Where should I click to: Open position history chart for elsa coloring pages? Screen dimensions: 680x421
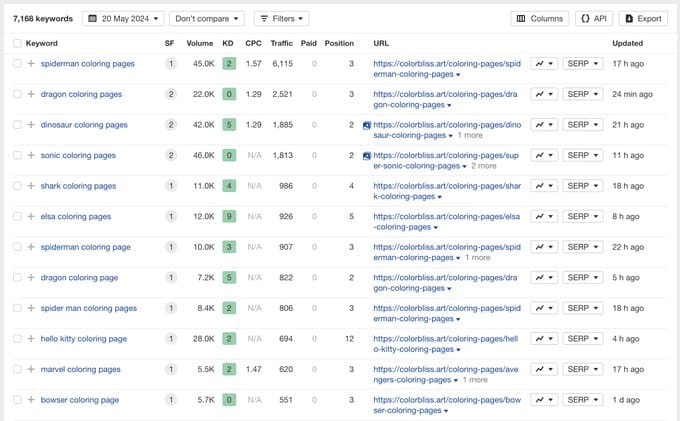click(x=544, y=216)
